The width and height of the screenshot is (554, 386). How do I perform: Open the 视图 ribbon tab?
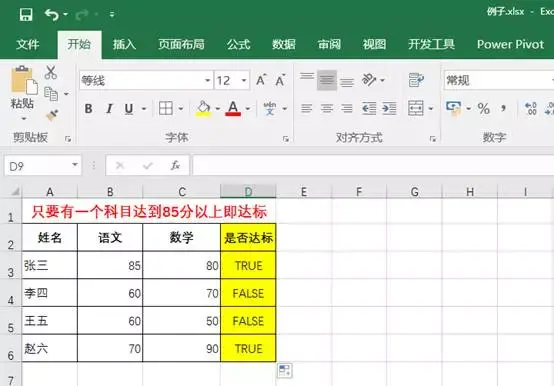[375, 44]
